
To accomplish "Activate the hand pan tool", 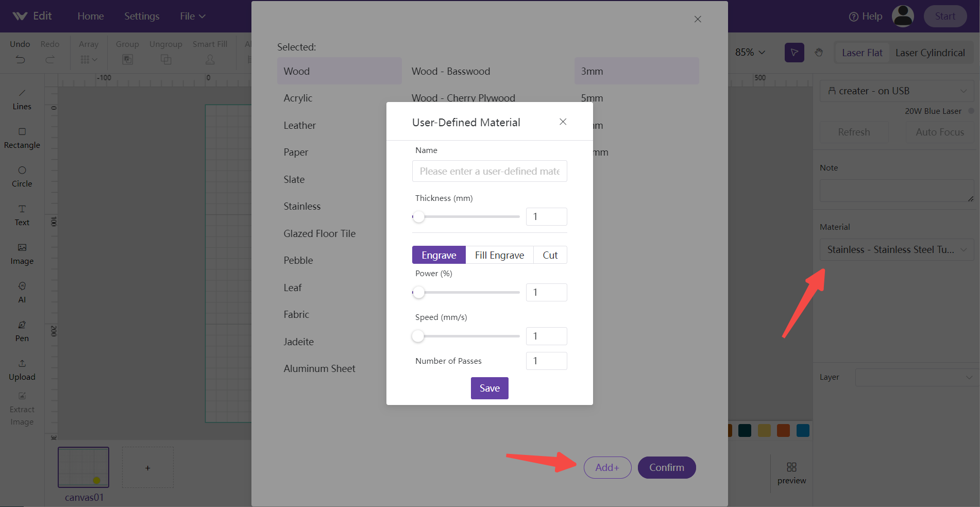I will (819, 53).
